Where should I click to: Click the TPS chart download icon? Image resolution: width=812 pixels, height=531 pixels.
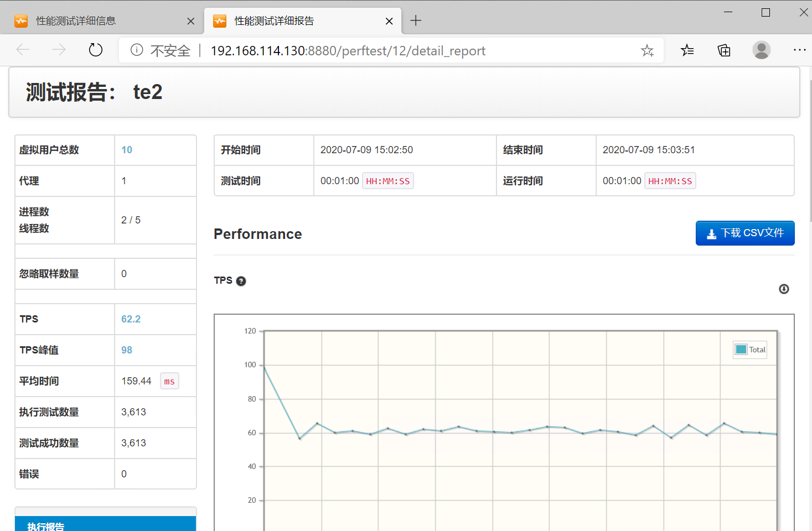pos(784,289)
